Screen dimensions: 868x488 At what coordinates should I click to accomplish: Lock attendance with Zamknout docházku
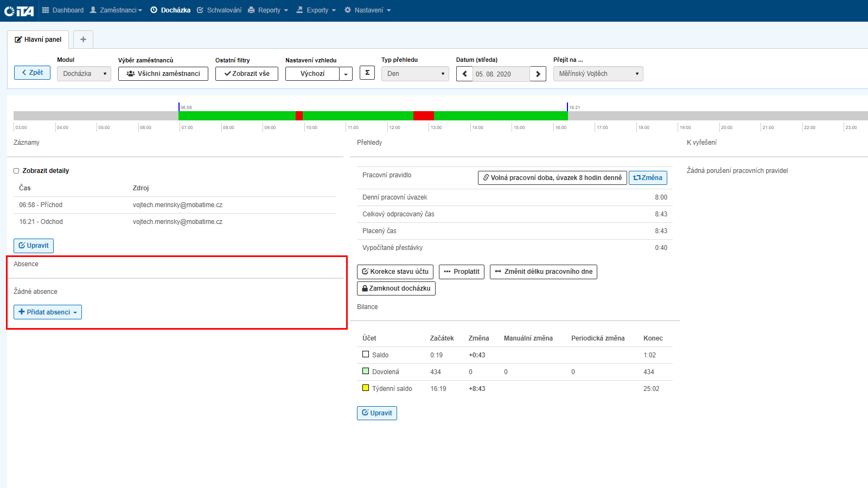[x=396, y=288]
